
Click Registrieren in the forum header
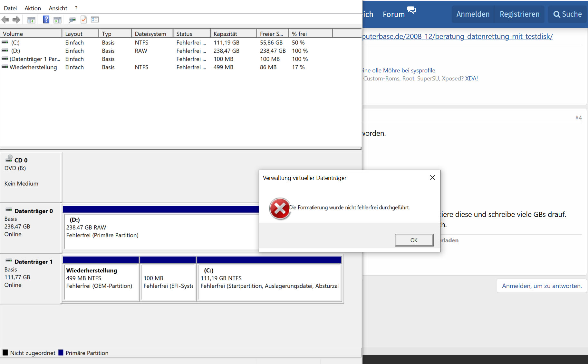(520, 14)
